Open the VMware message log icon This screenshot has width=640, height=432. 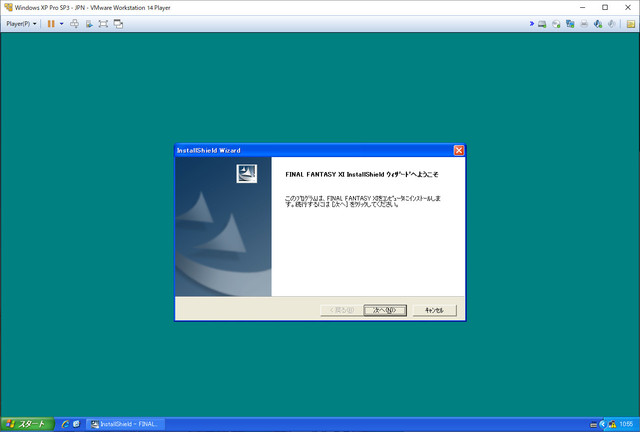(x=631, y=24)
